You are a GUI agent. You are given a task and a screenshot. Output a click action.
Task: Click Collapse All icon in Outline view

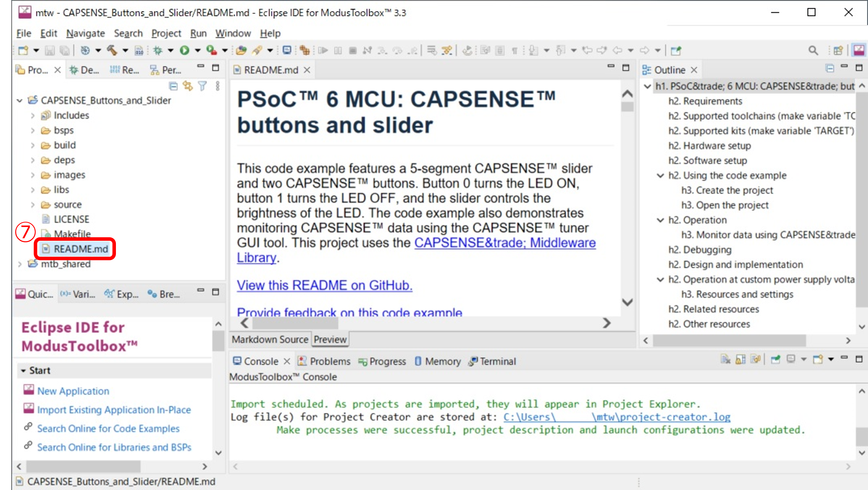click(830, 68)
